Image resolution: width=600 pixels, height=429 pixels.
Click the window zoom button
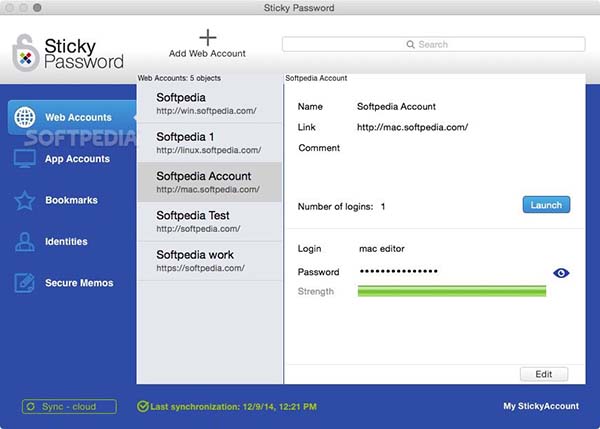(37, 7)
